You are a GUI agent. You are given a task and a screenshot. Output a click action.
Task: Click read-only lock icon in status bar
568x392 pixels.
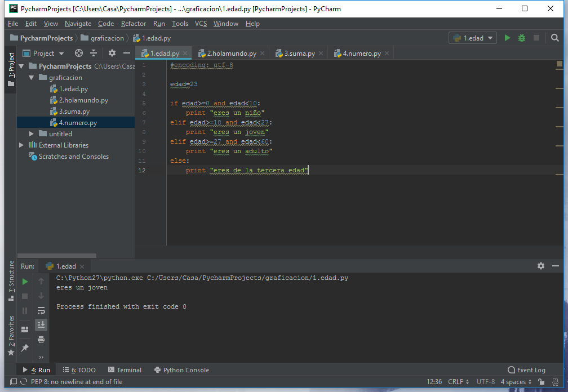[x=541, y=381]
